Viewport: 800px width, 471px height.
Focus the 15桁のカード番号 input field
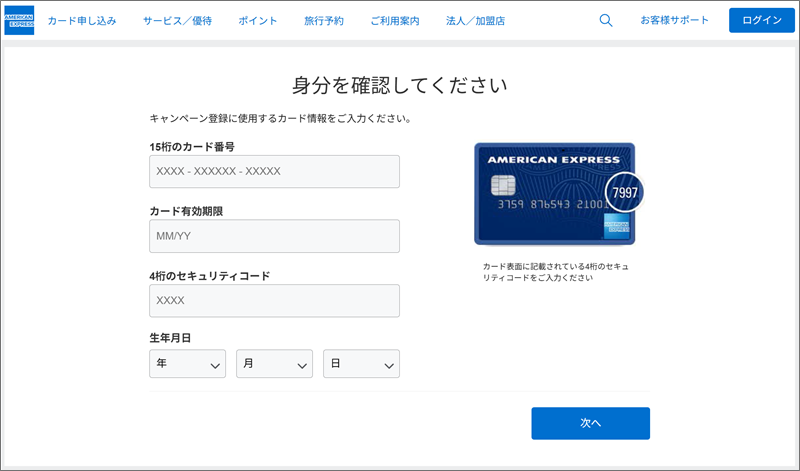[274, 171]
